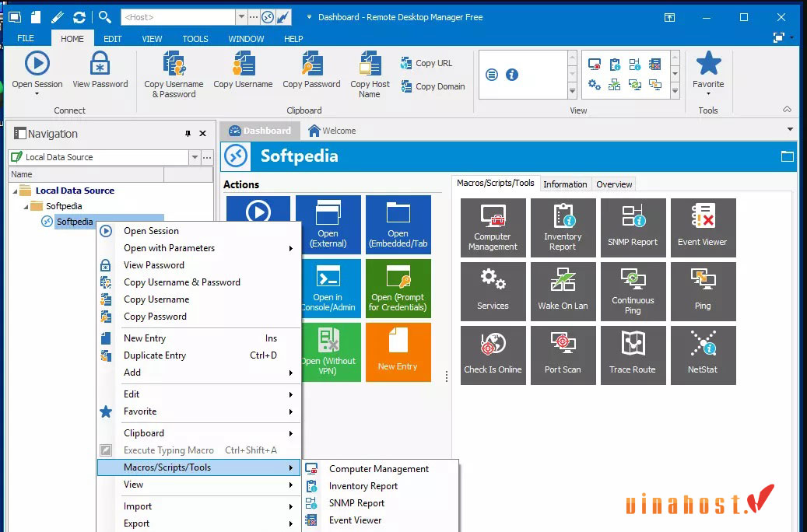Choose Inventory Report in the submenu

[381, 486]
